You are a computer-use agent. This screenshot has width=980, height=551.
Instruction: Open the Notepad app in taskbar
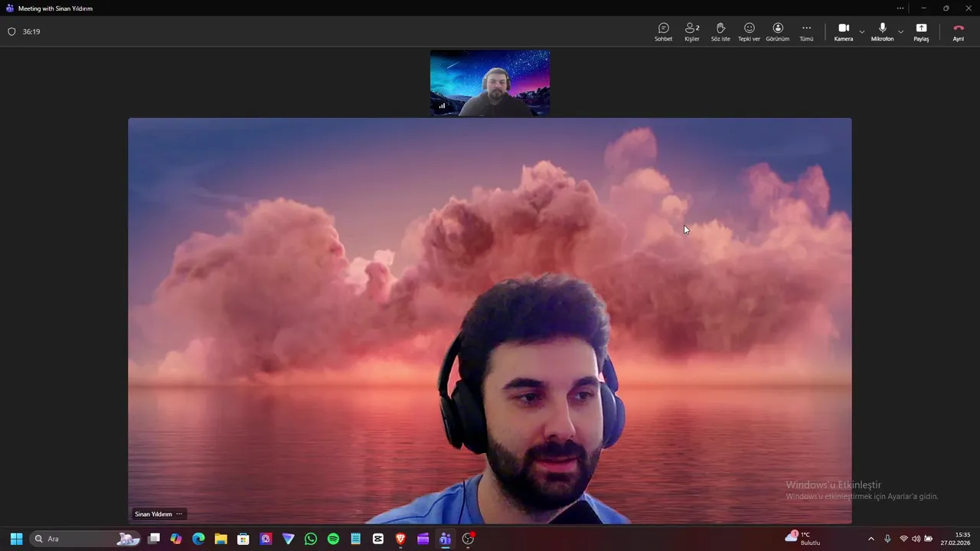[355, 539]
